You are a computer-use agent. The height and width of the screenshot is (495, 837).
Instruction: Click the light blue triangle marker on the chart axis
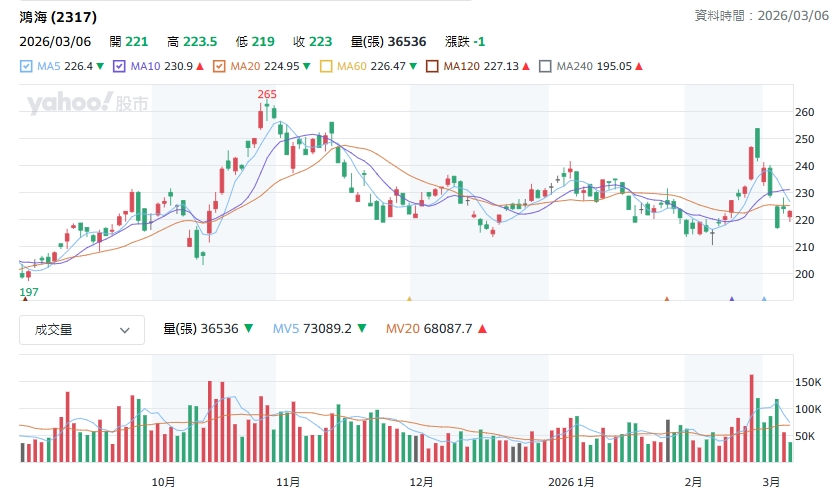coord(764,298)
